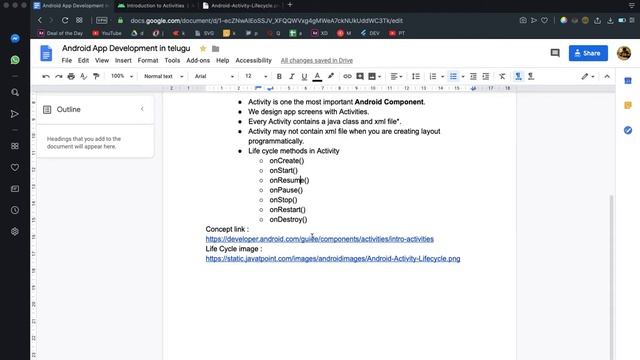This screenshot has height=360, width=640.
Task: Toggle italic formatting
Action: point(291,76)
